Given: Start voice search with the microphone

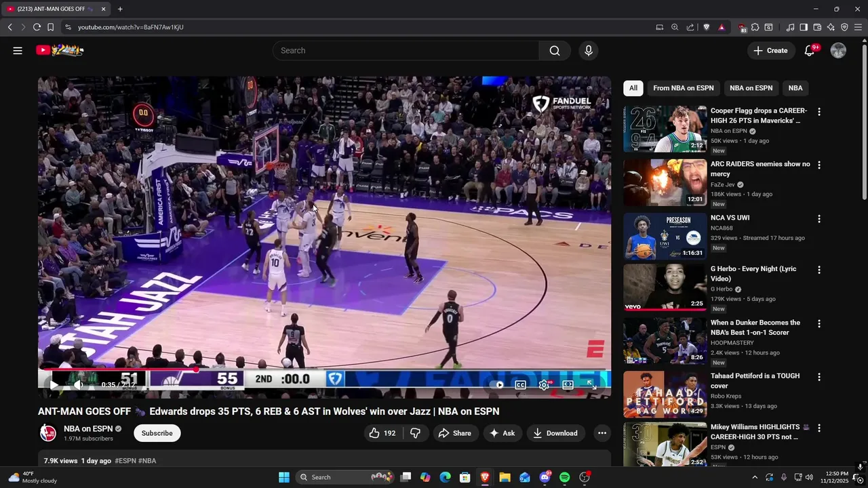Looking at the screenshot, I should (588, 50).
